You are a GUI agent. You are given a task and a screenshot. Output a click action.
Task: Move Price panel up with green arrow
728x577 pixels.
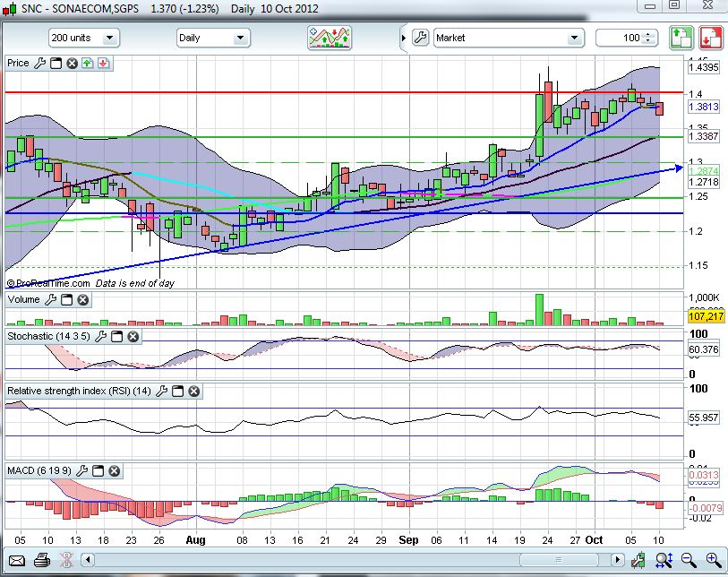87,64
